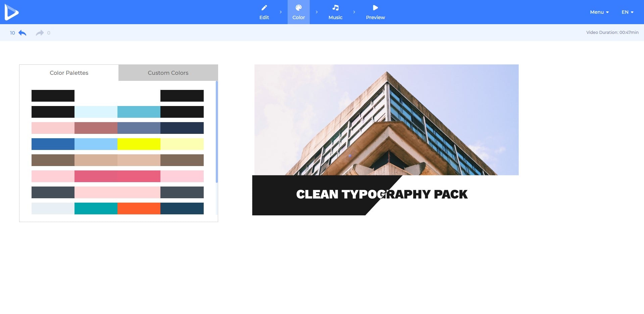Click the building preview thumbnail
Image resolution: width=644 pixels, height=314 pixels.
click(x=386, y=120)
